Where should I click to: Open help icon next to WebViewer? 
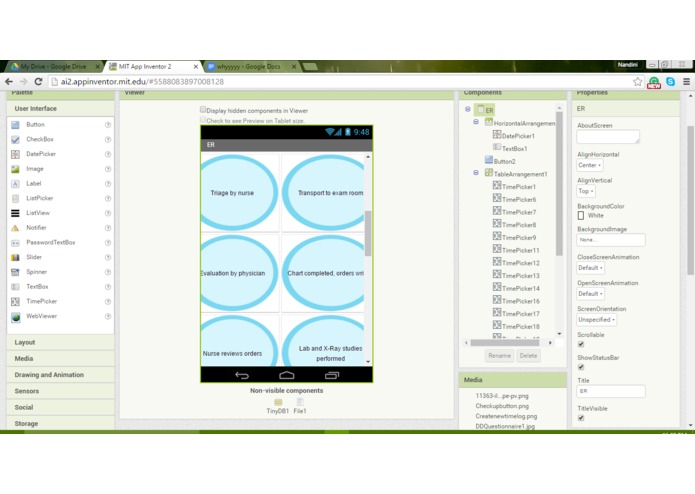click(108, 316)
